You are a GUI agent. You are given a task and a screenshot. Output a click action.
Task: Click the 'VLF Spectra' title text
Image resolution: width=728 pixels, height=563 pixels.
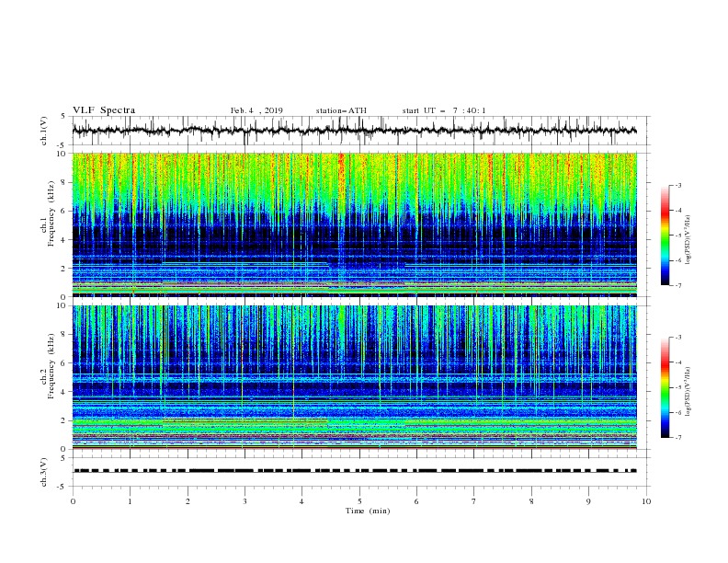tap(104, 110)
